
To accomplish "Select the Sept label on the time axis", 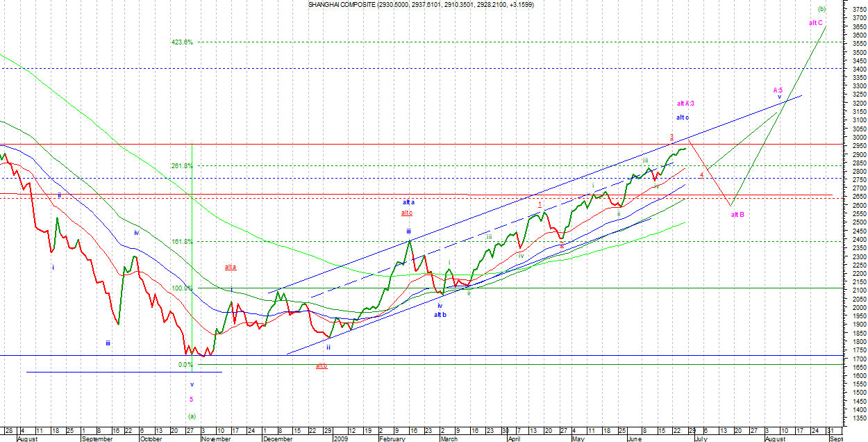I will [x=837, y=439].
